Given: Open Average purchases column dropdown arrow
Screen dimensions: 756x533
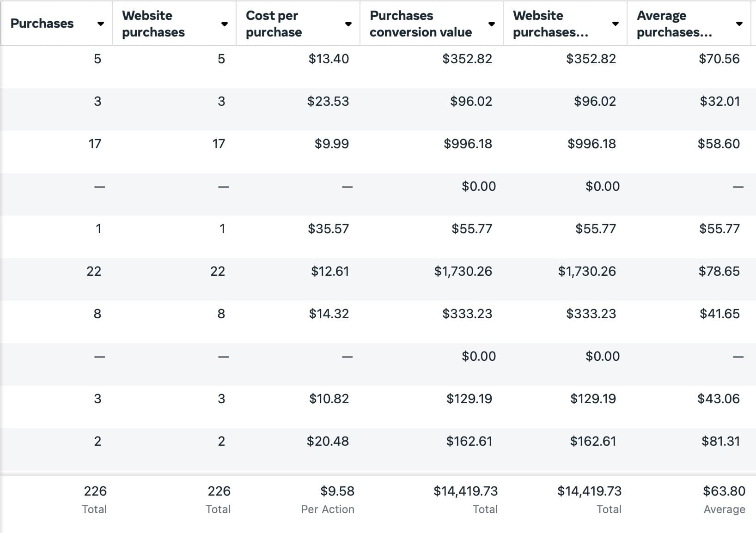Looking at the screenshot, I should click(739, 24).
